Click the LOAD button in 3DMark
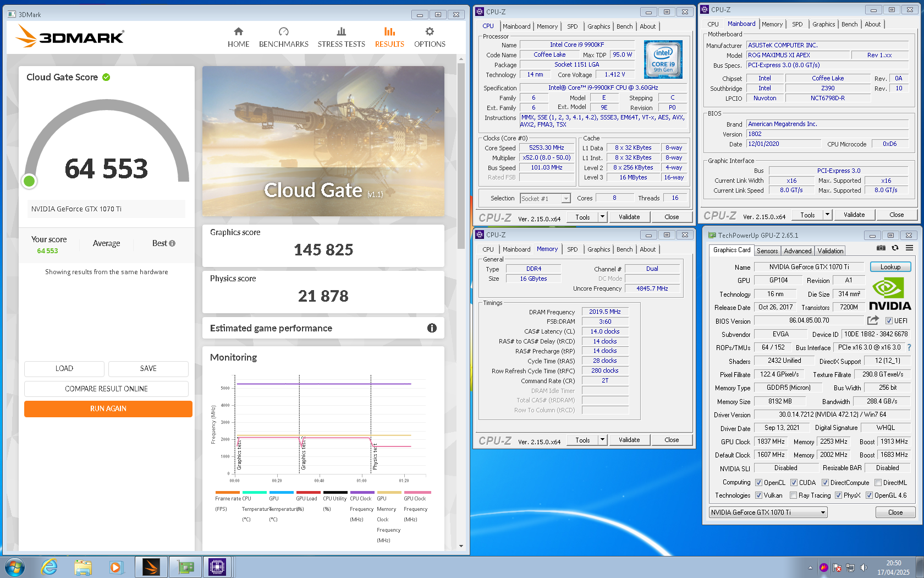The height and width of the screenshot is (578, 924). 64,369
